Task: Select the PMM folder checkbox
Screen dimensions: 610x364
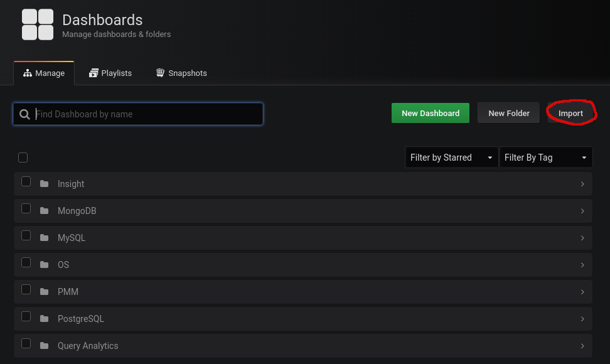Action: click(x=26, y=289)
